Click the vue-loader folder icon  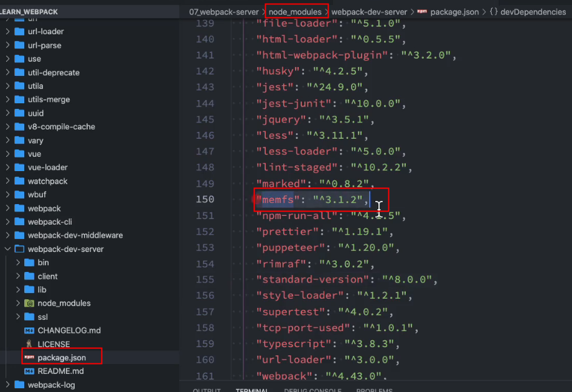pyautogui.click(x=19, y=167)
